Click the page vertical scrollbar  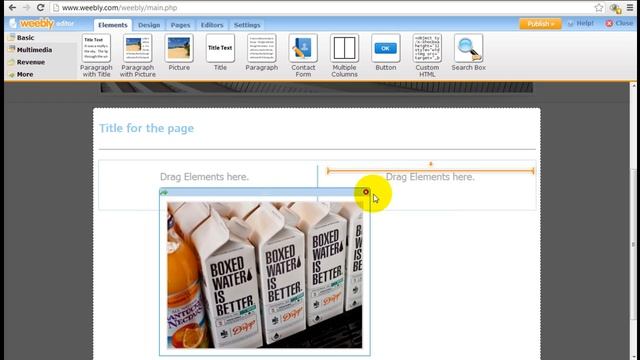tap(633, 220)
